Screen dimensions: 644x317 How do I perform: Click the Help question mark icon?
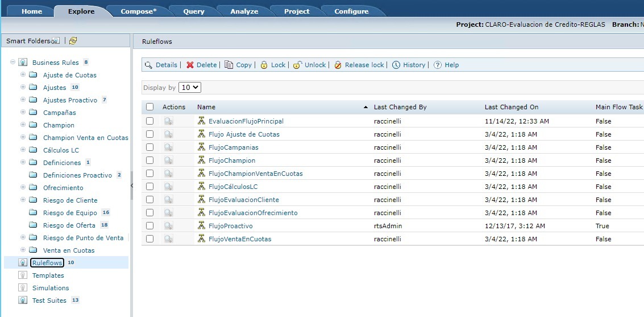(x=438, y=65)
